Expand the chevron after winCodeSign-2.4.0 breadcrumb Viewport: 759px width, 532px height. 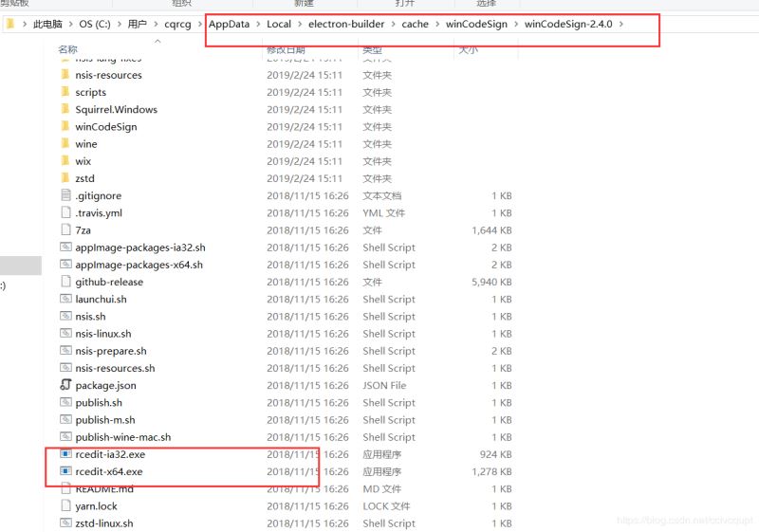click(621, 25)
